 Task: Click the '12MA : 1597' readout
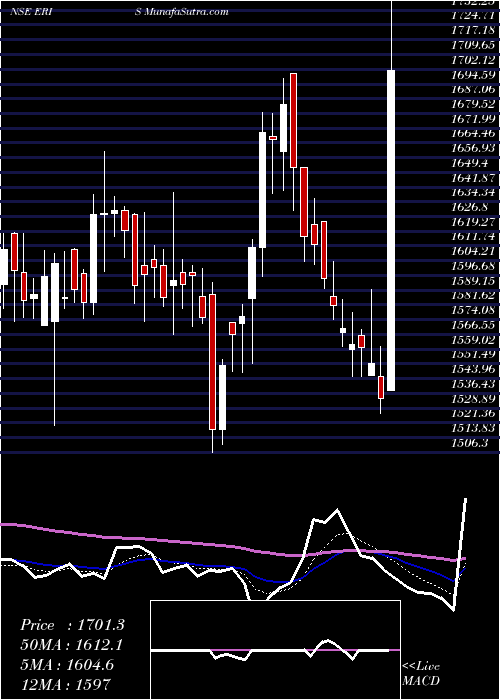pos(65,684)
